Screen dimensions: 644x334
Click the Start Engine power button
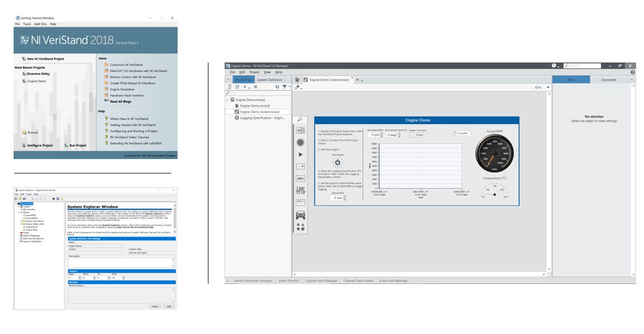coord(338,162)
